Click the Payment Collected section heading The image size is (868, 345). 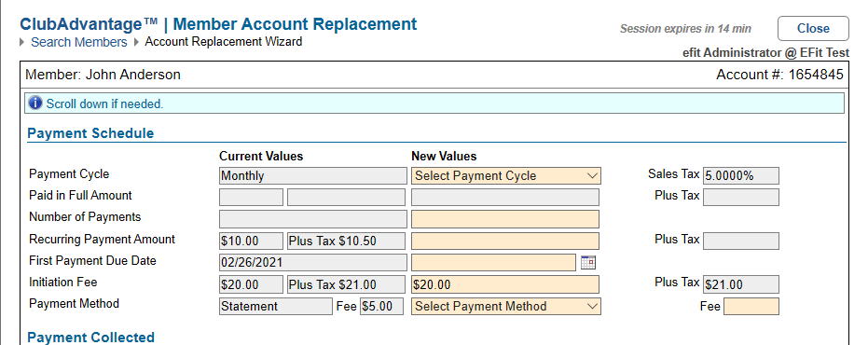coord(90,338)
